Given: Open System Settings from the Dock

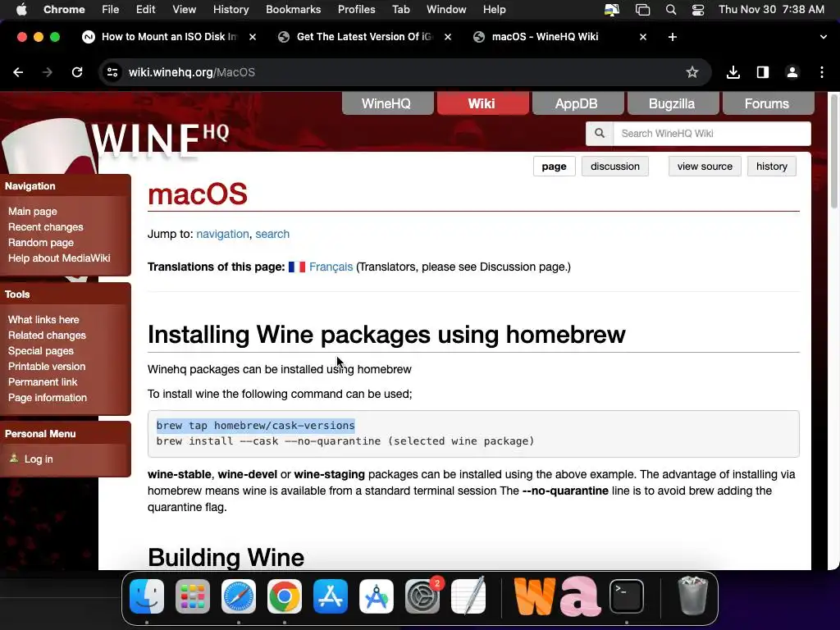Looking at the screenshot, I should pyautogui.click(x=422, y=596).
